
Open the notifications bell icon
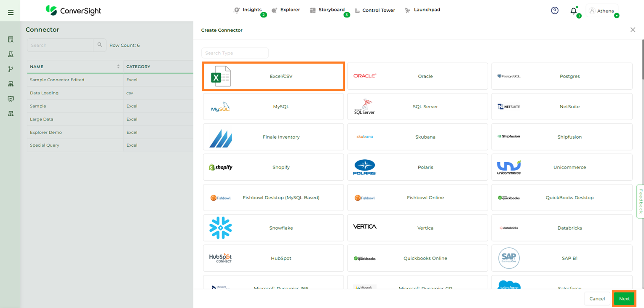coord(573,11)
